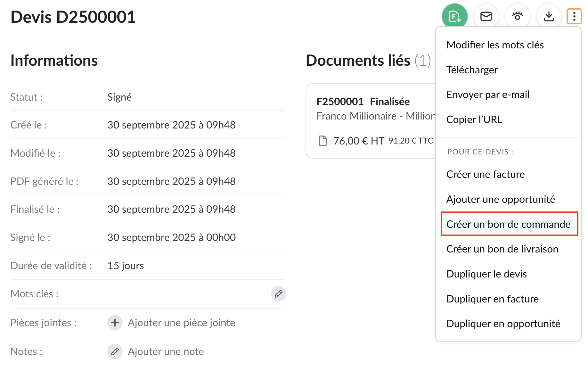The height and width of the screenshot is (380, 588).
Task: Open linked invoice F2500001
Action: point(340,102)
